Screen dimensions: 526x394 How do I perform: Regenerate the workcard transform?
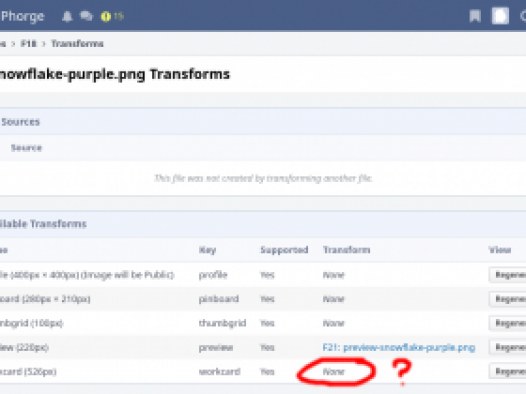pos(508,372)
